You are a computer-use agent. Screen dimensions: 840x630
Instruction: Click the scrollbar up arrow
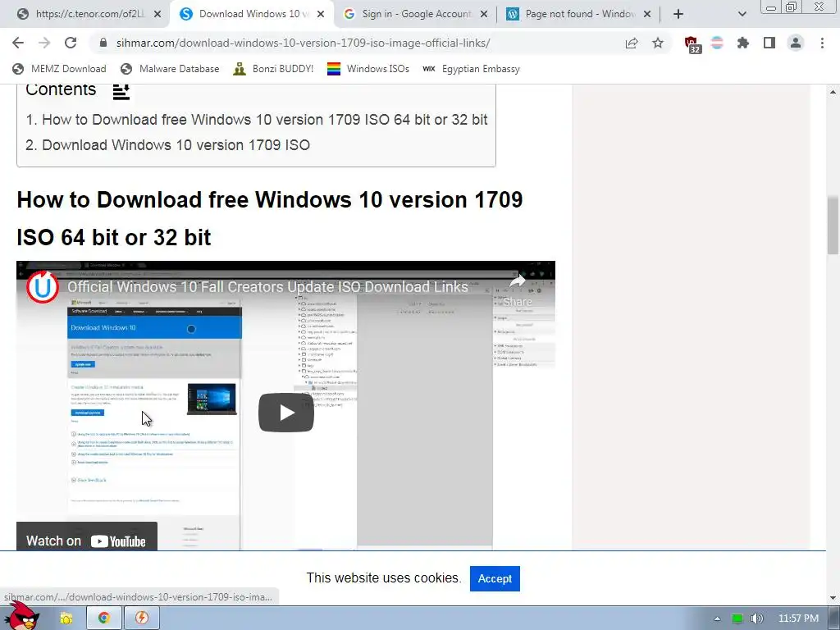coord(833,92)
